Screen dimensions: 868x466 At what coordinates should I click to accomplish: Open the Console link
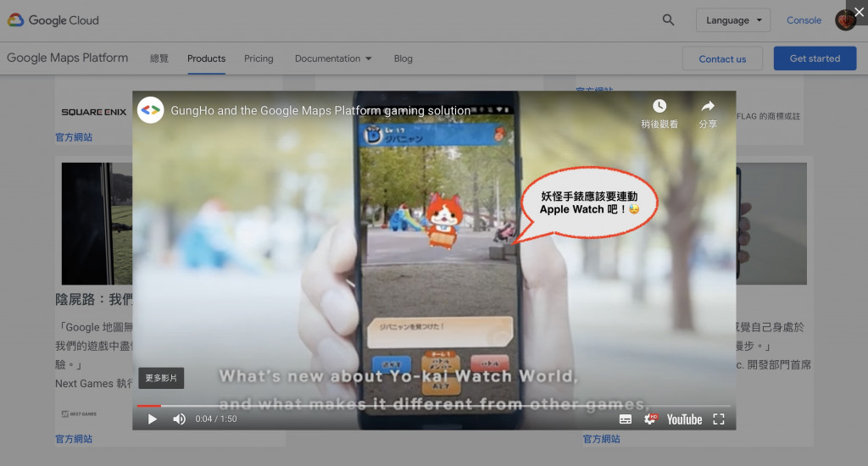click(804, 20)
